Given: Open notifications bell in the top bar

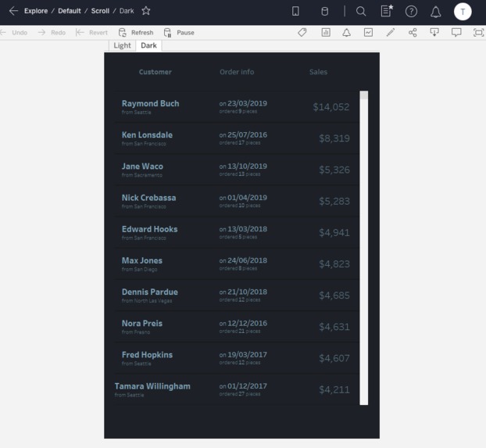Looking at the screenshot, I should coord(435,12).
